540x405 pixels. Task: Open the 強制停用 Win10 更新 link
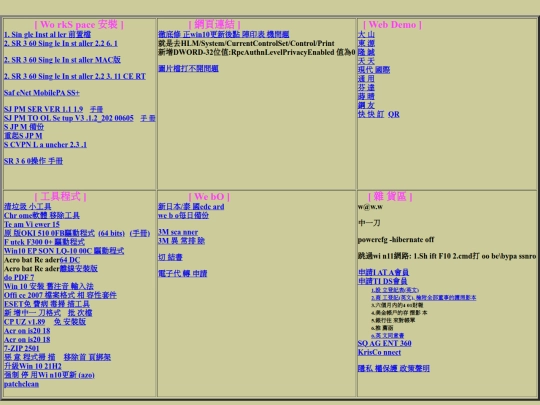[x=49, y=375]
